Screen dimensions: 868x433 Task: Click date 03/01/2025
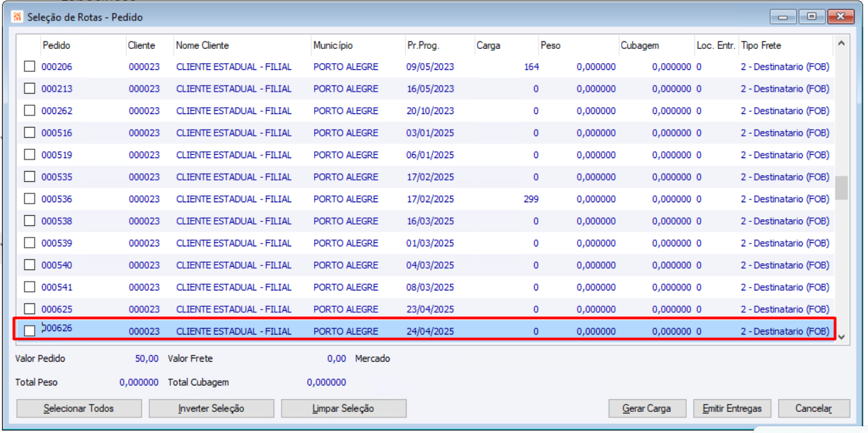pos(430,133)
